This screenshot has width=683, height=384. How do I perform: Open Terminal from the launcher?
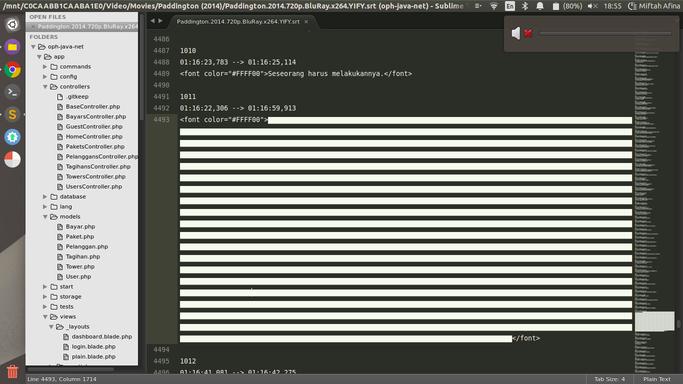12,92
